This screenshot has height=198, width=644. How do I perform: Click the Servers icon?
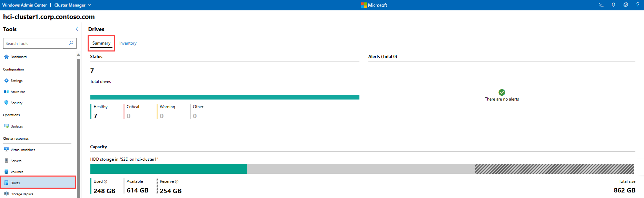(6, 161)
